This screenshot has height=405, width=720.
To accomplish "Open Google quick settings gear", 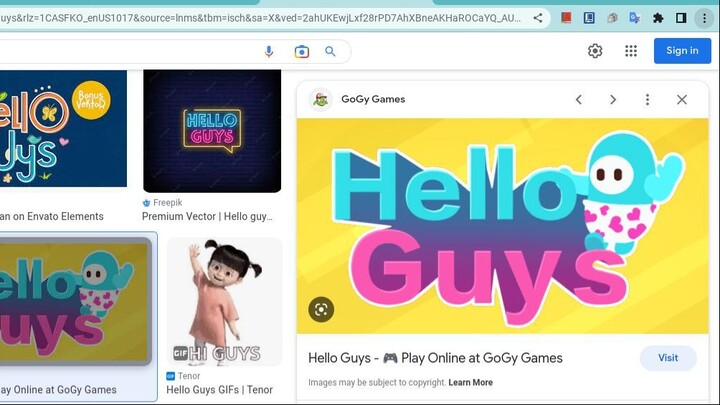I will [x=595, y=51].
